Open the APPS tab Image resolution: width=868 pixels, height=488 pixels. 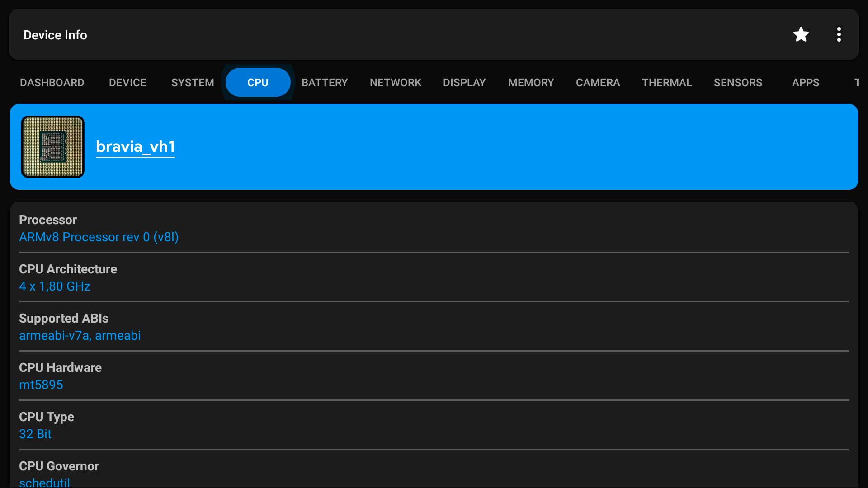pos(806,82)
